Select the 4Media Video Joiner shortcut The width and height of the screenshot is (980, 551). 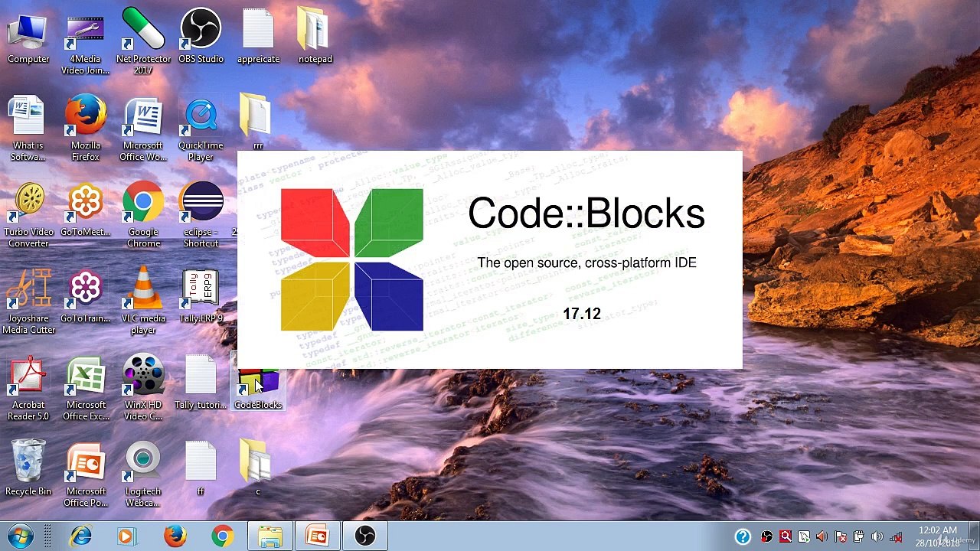pyautogui.click(x=86, y=42)
